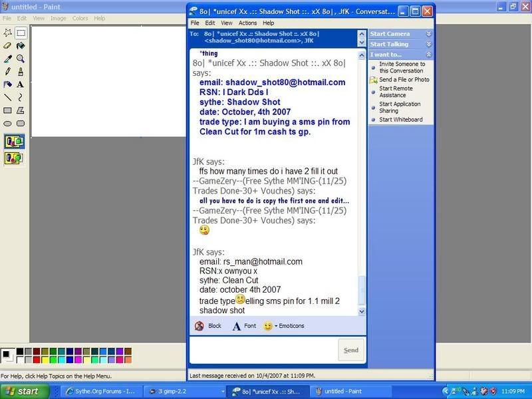Collapse the Start Camera section
The image size is (532, 399).
[x=429, y=34]
